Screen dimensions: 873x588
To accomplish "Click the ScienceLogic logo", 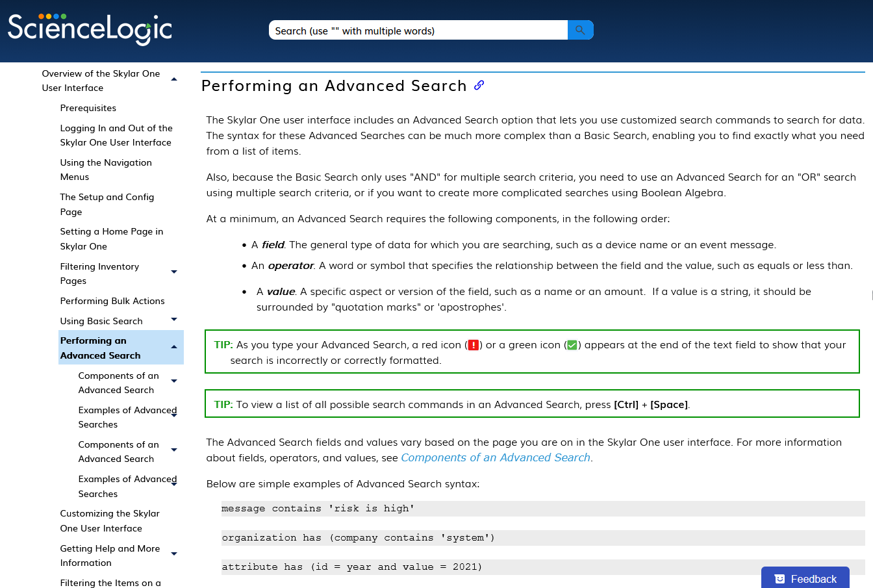I will pyautogui.click(x=90, y=29).
